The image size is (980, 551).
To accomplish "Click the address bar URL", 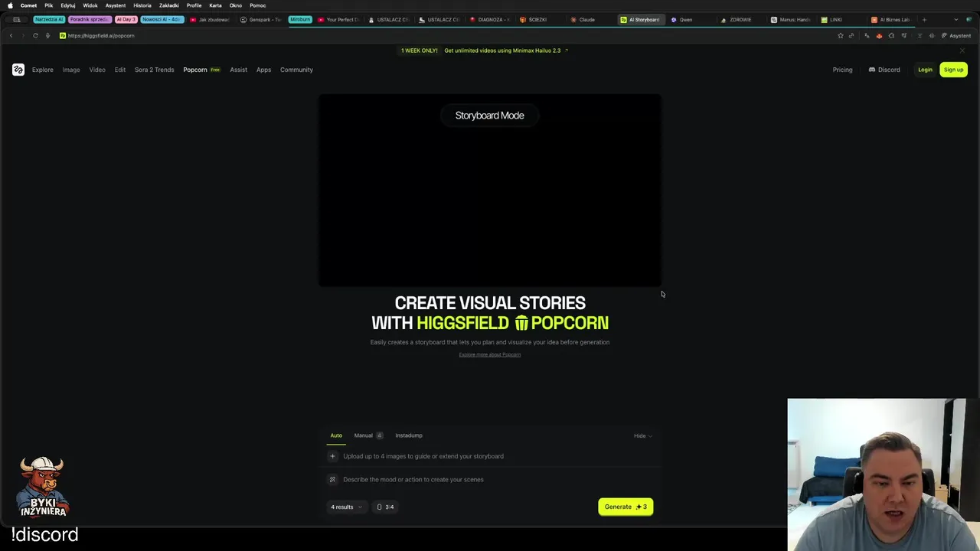I will [x=100, y=35].
